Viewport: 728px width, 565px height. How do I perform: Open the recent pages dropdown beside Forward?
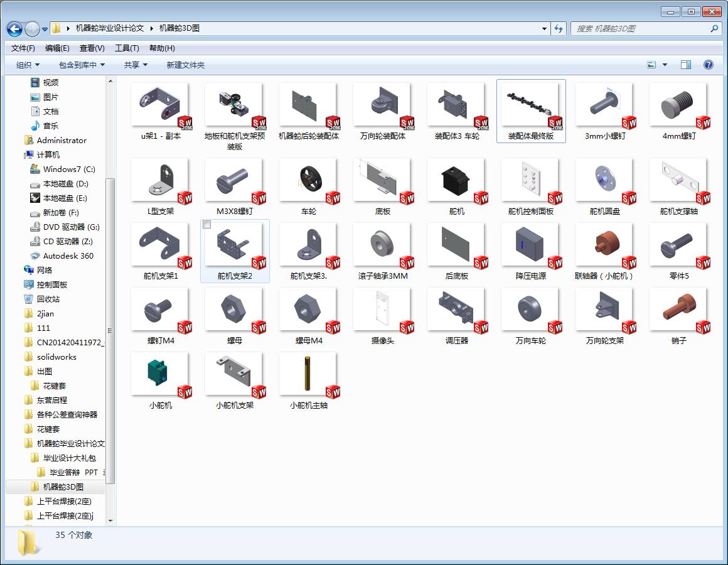(45, 30)
